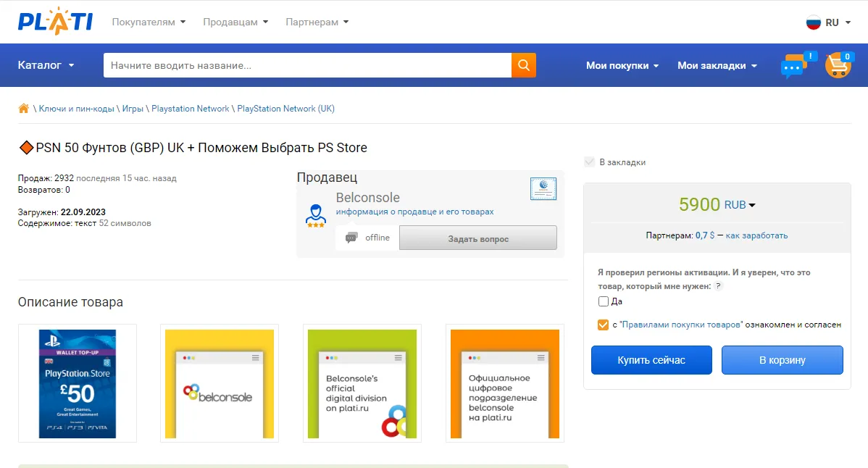This screenshot has width=868, height=468.
Task: Click the offline chat bubble icon
Action: point(351,238)
